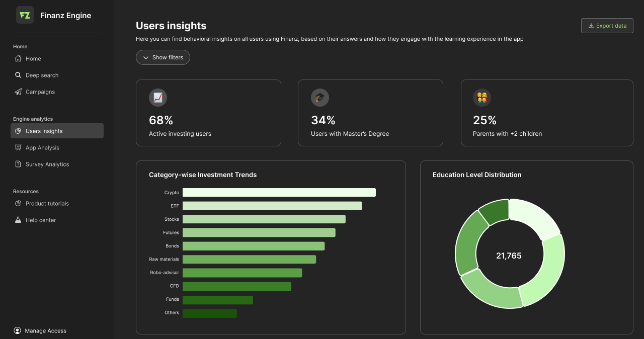Click the Raw materials axis label
Screen dimensions: 644x339
click(164, 260)
